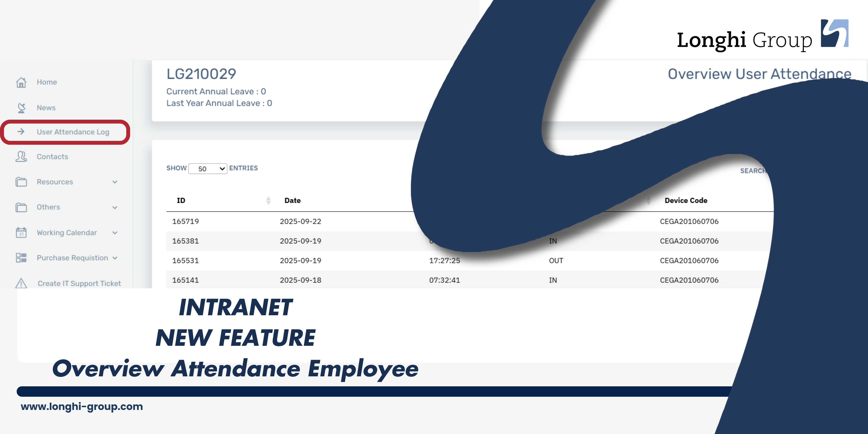Click the Date column header
This screenshot has height=434, width=868.
(x=293, y=200)
